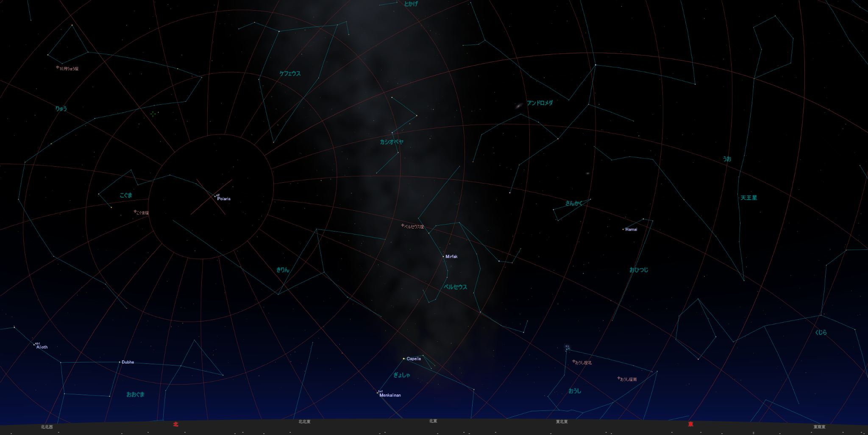The height and width of the screenshot is (435, 868).
Task: Select the おうし座南 radiant marker
Action: pyautogui.click(x=619, y=378)
